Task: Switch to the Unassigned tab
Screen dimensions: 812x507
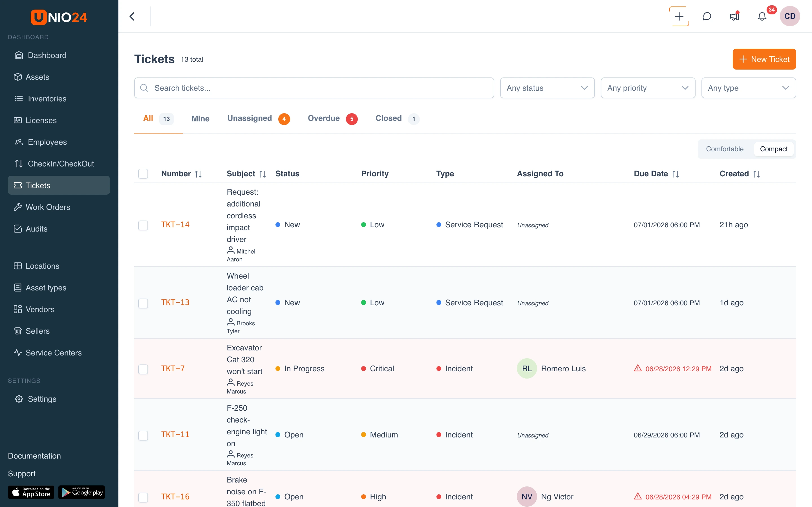Action: 258,118
